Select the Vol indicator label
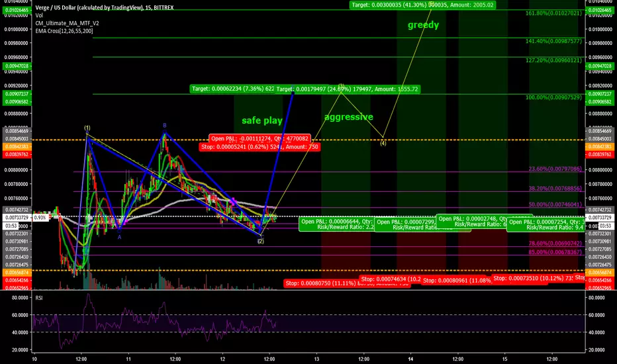Screen dimensions: 617x364 pyautogui.click(x=39, y=15)
